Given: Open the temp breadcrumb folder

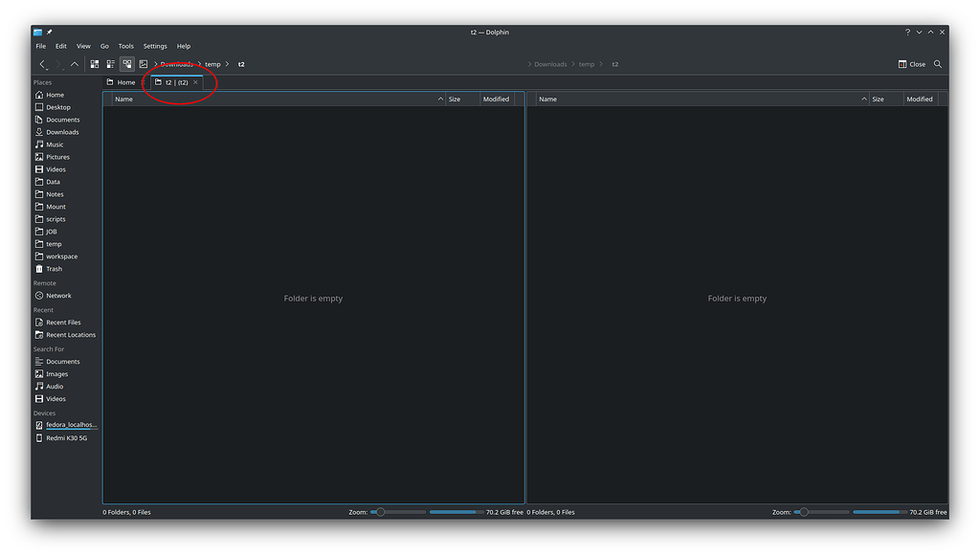Looking at the screenshot, I should click(x=212, y=64).
